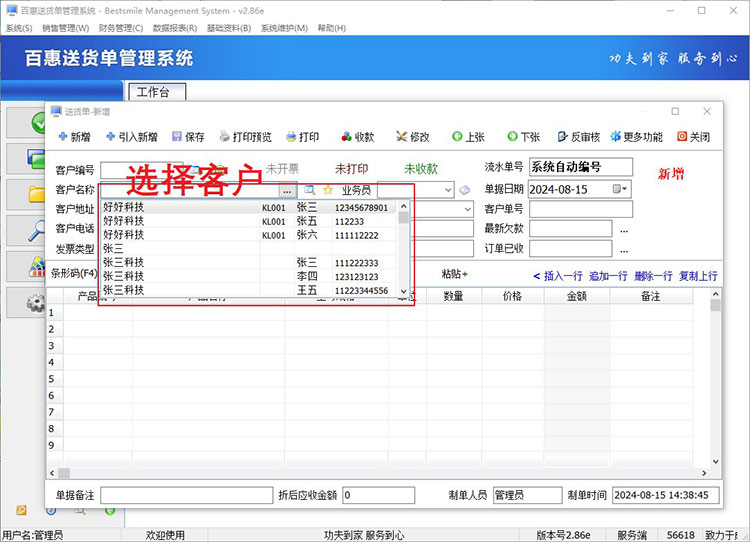Open the 系统(S) menu
Image resolution: width=750 pixels, height=542 pixels.
point(19,28)
